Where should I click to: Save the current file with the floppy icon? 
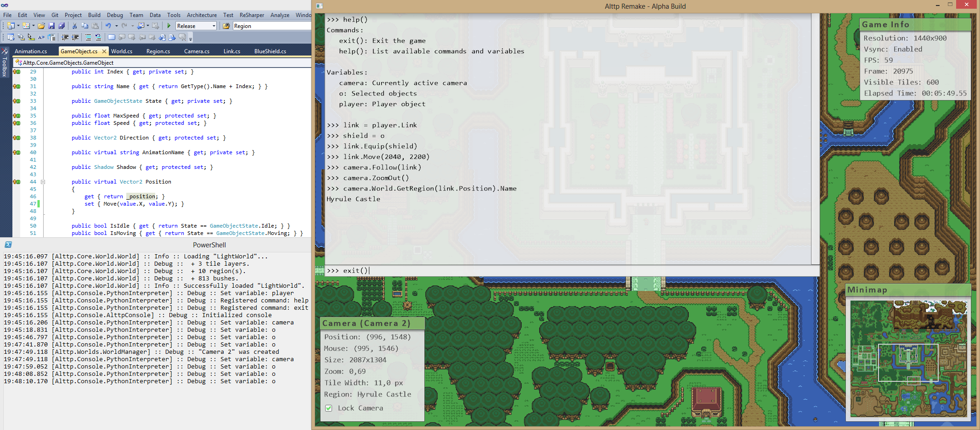pyautogui.click(x=51, y=26)
